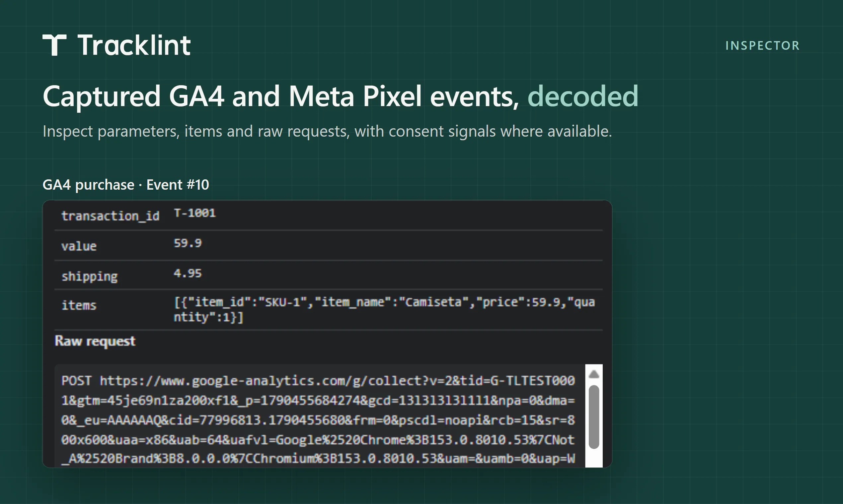
Task: Click the subtitle about consent signals
Action: pyautogui.click(x=327, y=131)
